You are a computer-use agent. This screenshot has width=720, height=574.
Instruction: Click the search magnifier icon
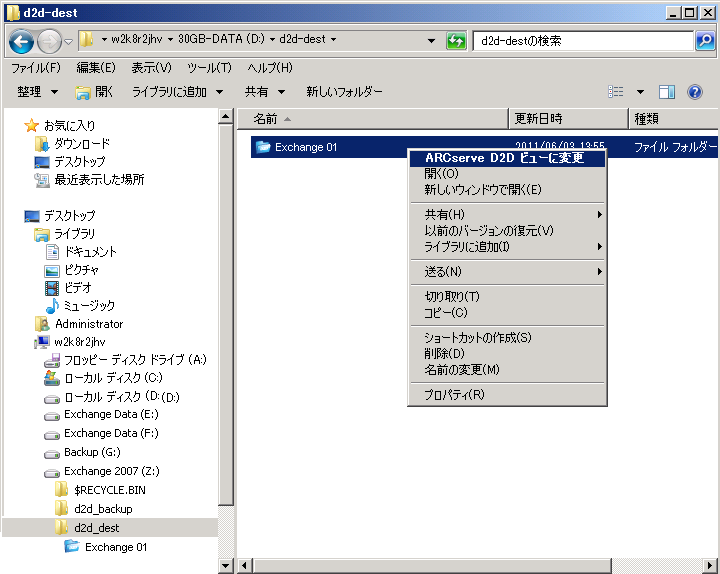[705, 41]
